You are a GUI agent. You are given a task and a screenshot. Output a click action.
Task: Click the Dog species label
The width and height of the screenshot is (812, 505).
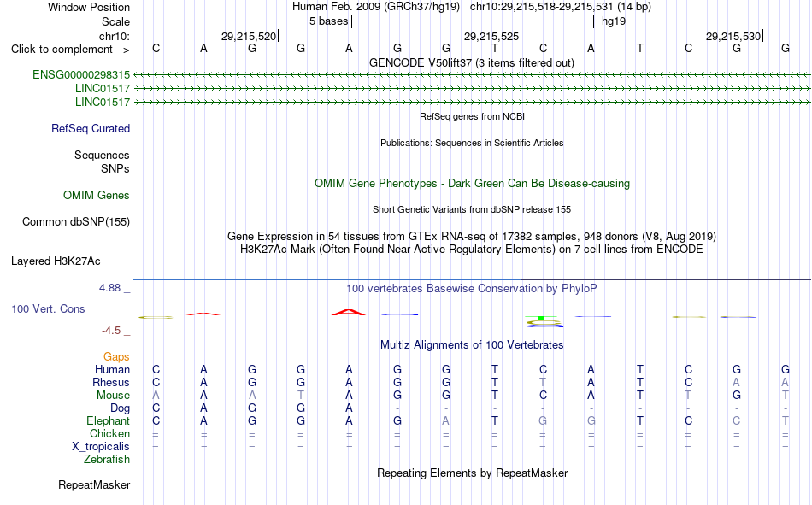click(x=120, y=408)
